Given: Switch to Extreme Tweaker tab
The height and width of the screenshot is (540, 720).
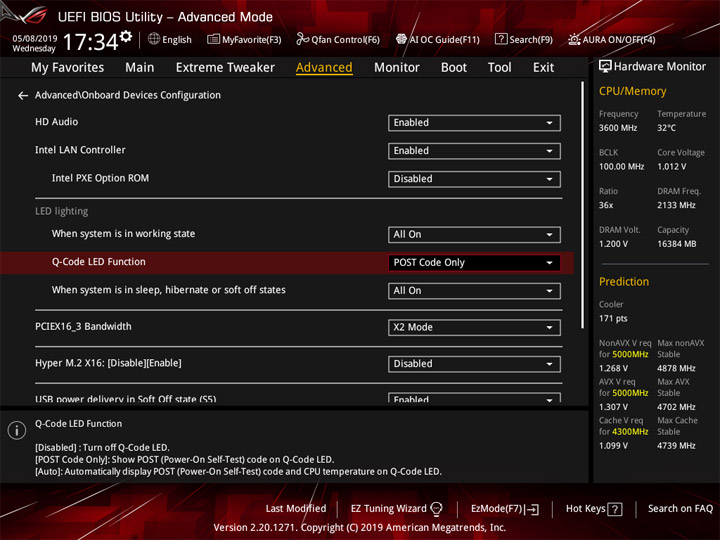Looking at the screenshot, I should coord(225,68).
